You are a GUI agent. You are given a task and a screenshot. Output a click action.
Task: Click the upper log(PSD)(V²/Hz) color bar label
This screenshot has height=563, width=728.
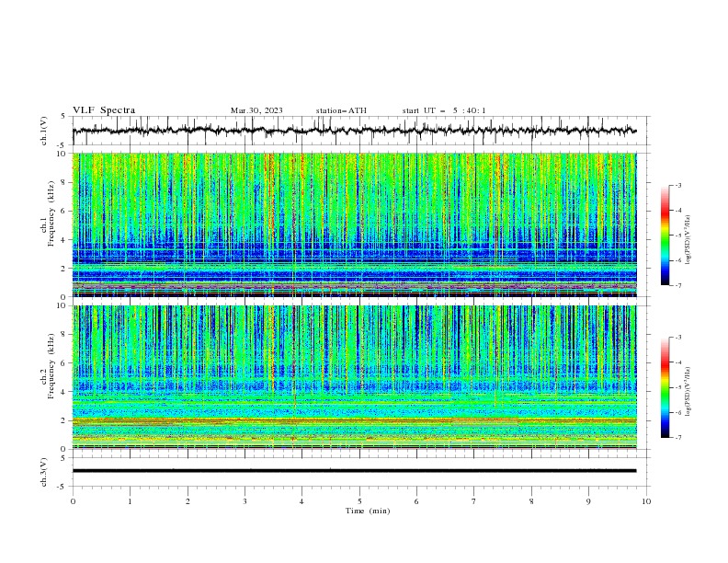pyautogui.click(x=688, y=240)
